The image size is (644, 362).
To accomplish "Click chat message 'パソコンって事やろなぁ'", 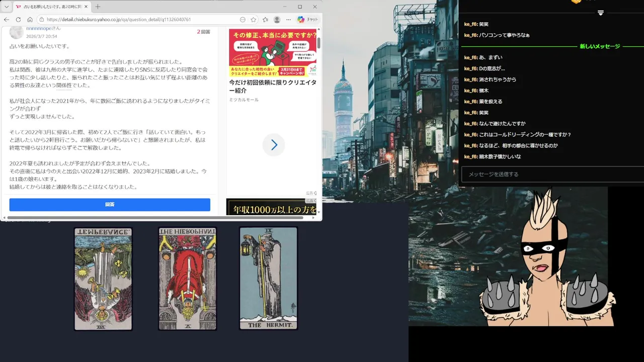I will (504, 35).
